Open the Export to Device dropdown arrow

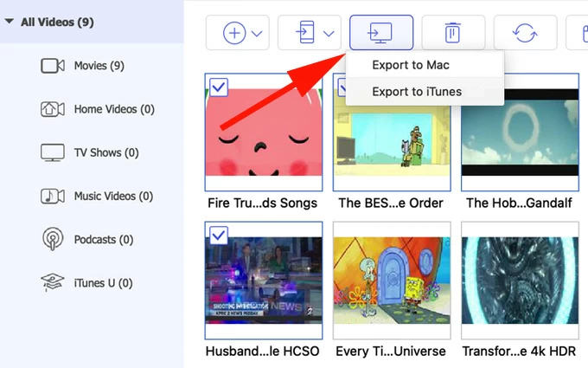pyautogui.click(x=329, y=34)
